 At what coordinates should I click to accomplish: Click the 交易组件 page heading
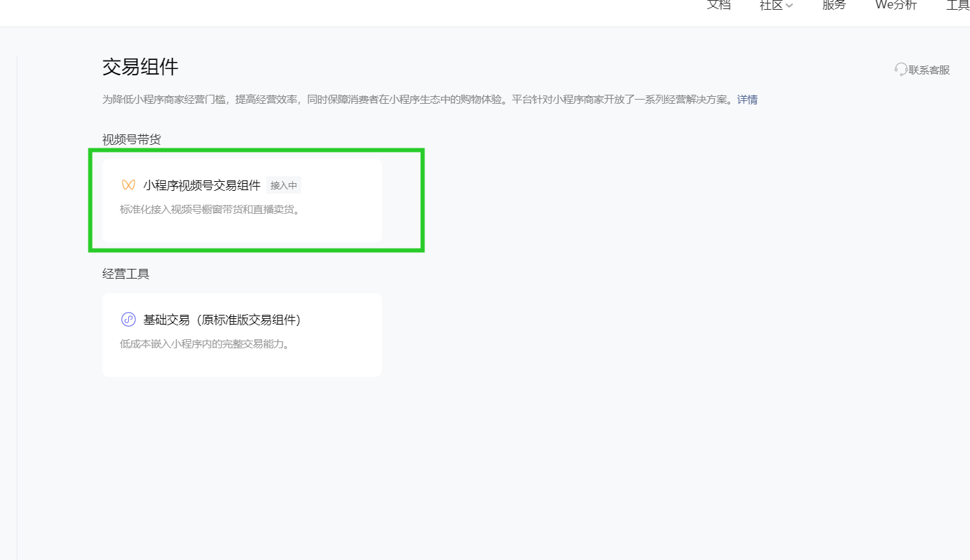(x=140, y=67)
